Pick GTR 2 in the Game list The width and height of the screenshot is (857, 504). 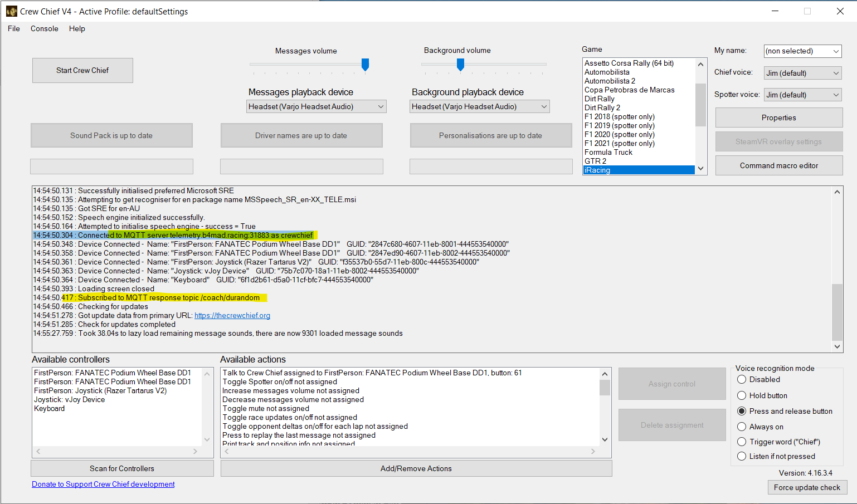point(639,161)
